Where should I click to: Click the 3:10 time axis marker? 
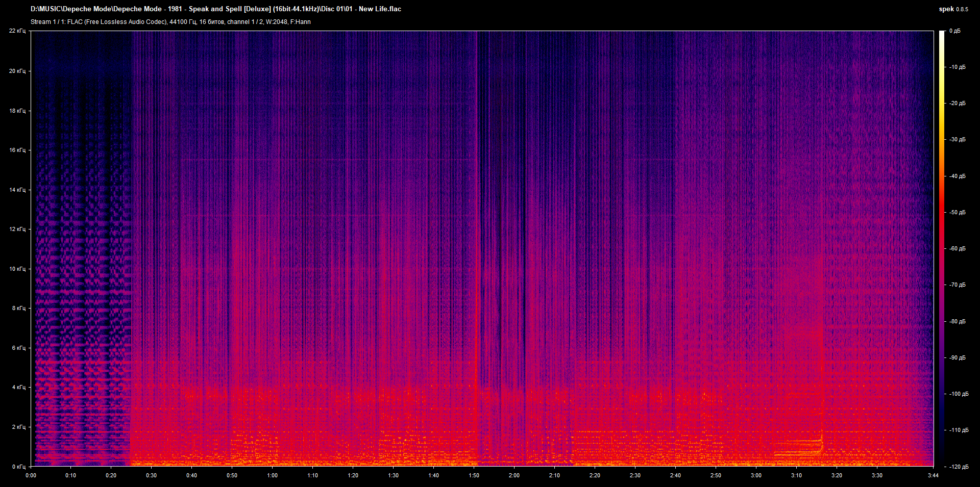click(x=796, y=475)
